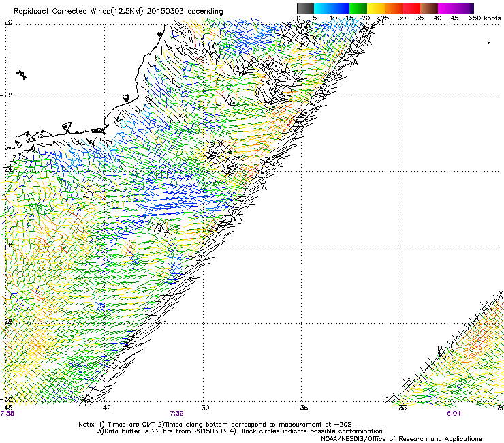This screenshot has width=504, height=443.
Task: Click the longitude label '-45' at the bottom
Action: click(x=6, y=408)
